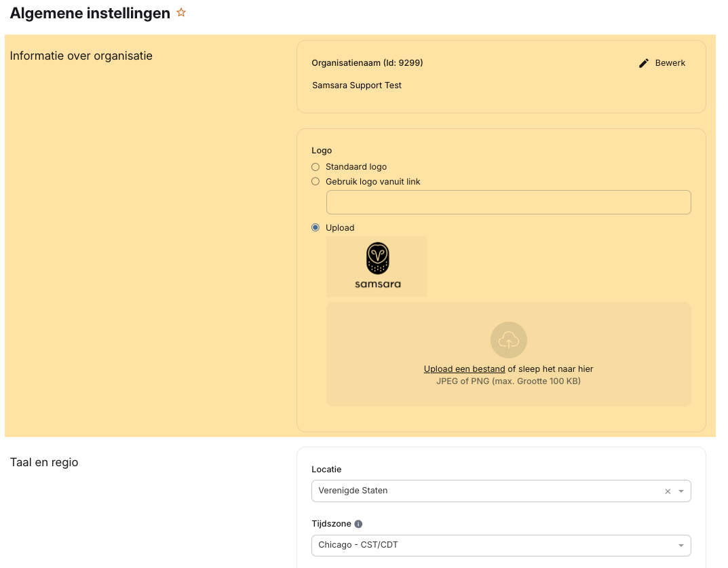Expand the Tijdszone dropdown arrow
Viewport: 728px width, 568px height.
click(x=681, y=546)
